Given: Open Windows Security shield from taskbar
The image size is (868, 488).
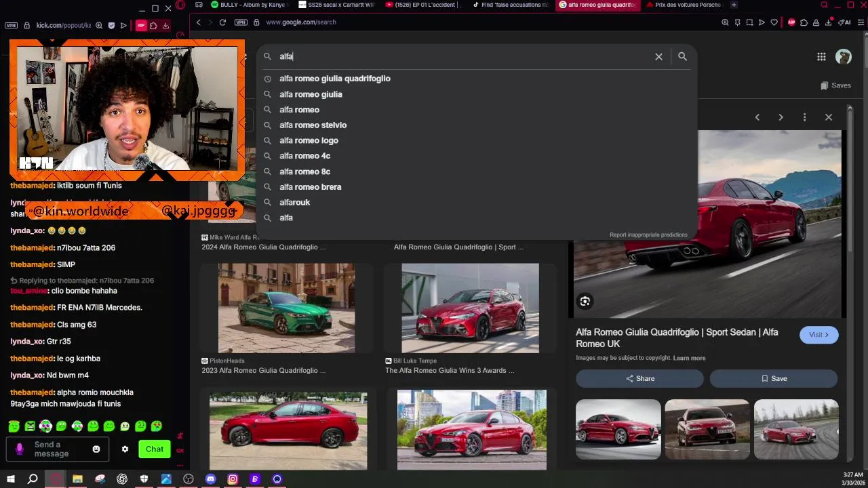Looking at the screenshot, I should (144, 479).
